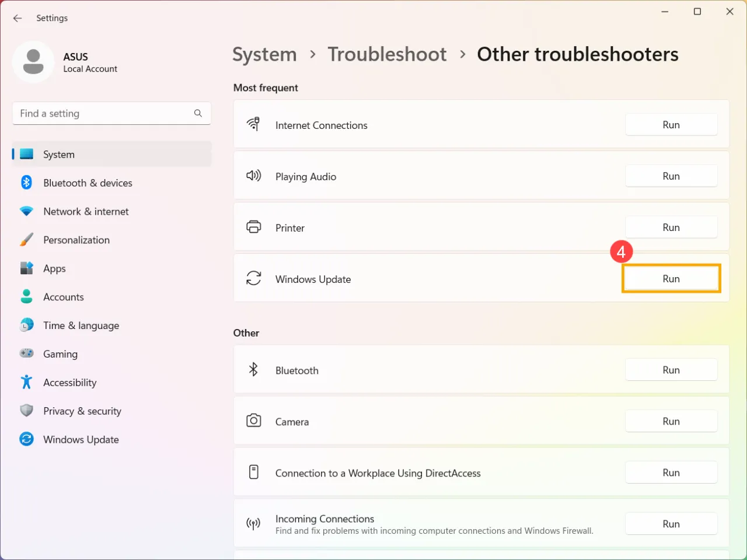Click the ASUS account avatar picture
This screenshot has width=747, height=560.
click(33, 62)
